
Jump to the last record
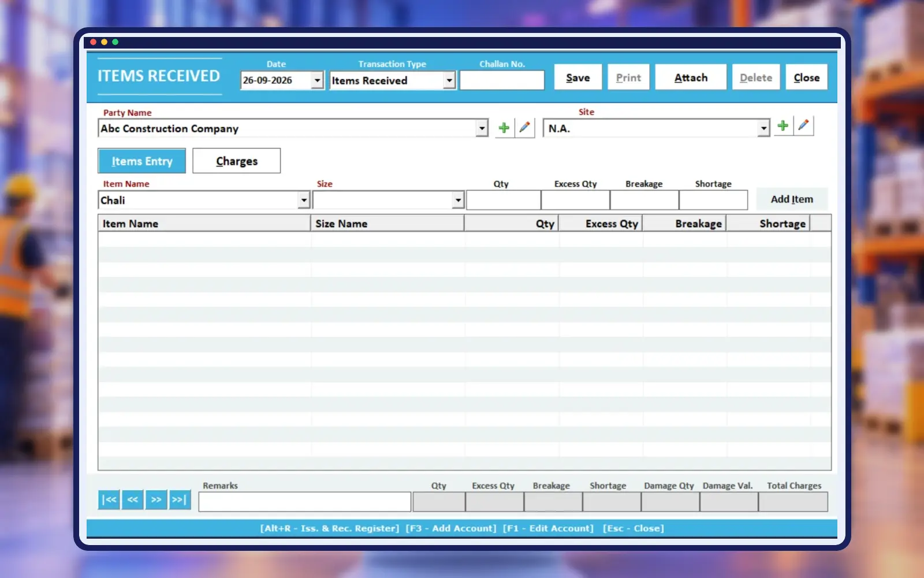tap(180, 499)
